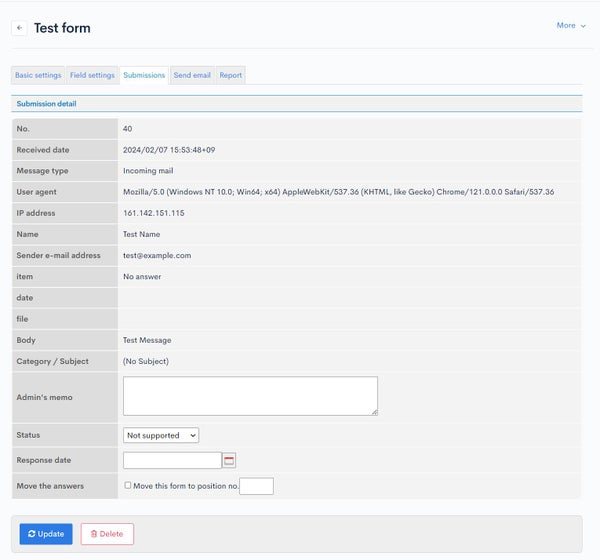Select the Submissions tab

click(x=144, y=75)
